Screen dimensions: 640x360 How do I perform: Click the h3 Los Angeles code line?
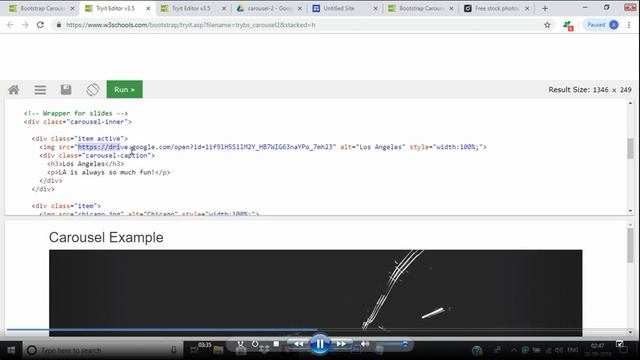[86, 164]
